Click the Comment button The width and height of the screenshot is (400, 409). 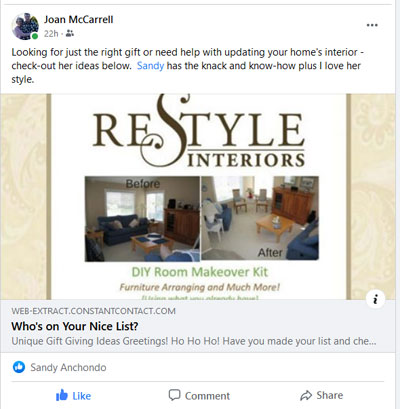[x=199, y=396]
